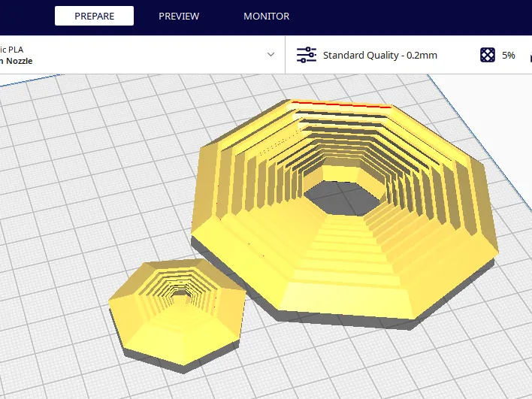Image resolution: width=532 pixels, height=399 pixels.
Task: Click the print settings sliders icon
Action: [307, 55]
